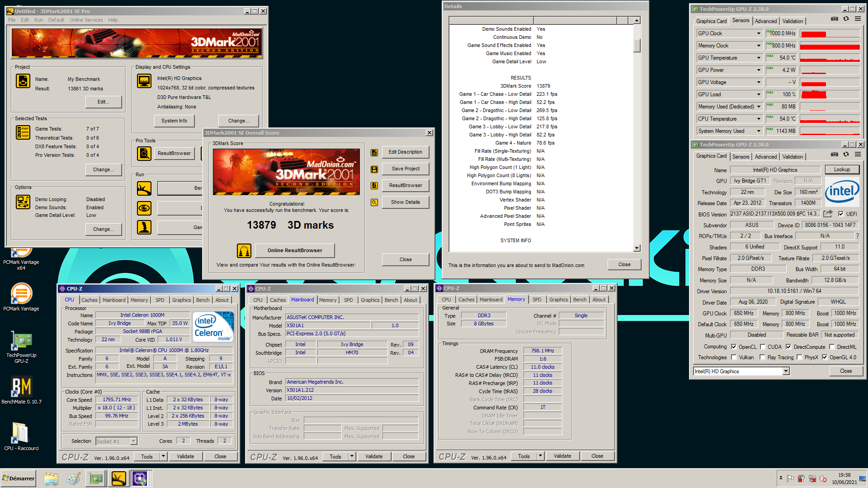Click the Selected Tests checklist icon
Screen dimensions: 868x488
[x=23, y=132]
